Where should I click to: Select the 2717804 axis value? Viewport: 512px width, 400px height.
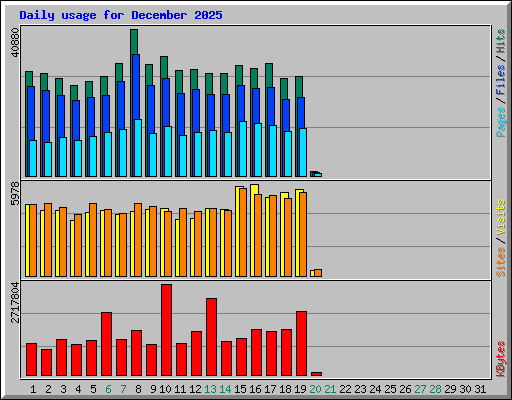point(15,303)
